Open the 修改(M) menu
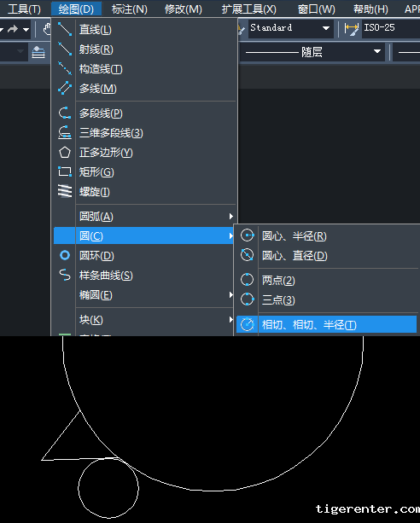 point(184,9)
